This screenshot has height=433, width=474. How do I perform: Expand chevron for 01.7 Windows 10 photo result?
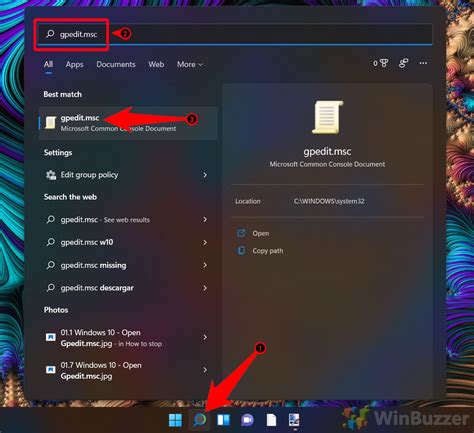[x=205, y=370]
